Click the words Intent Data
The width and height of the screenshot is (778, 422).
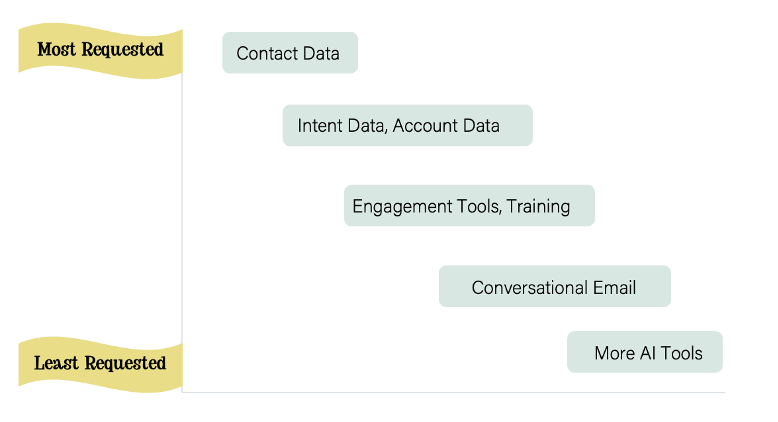point(341,126)
